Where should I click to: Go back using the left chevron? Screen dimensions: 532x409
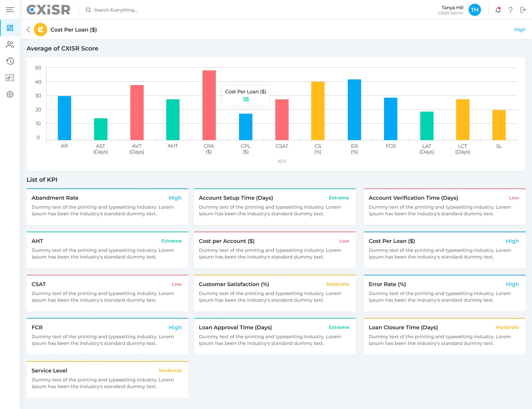(x=29, y=30)
